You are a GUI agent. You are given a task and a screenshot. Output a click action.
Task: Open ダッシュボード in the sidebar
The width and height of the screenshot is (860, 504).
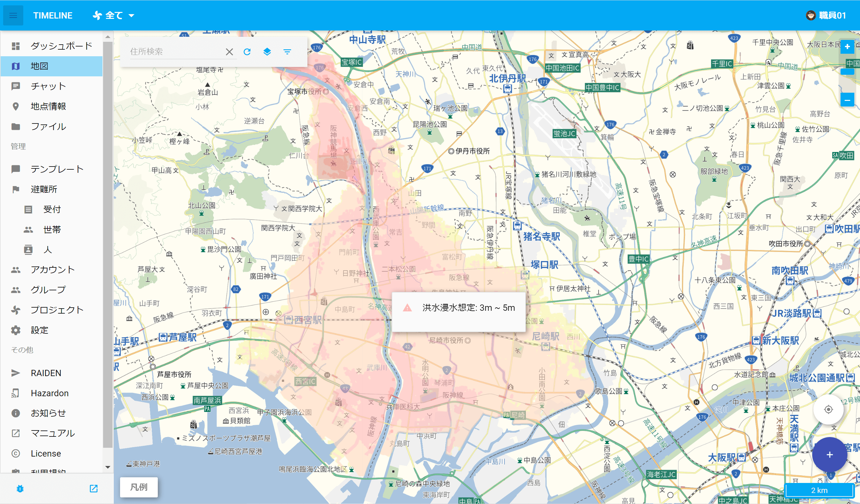coord(52,46)
